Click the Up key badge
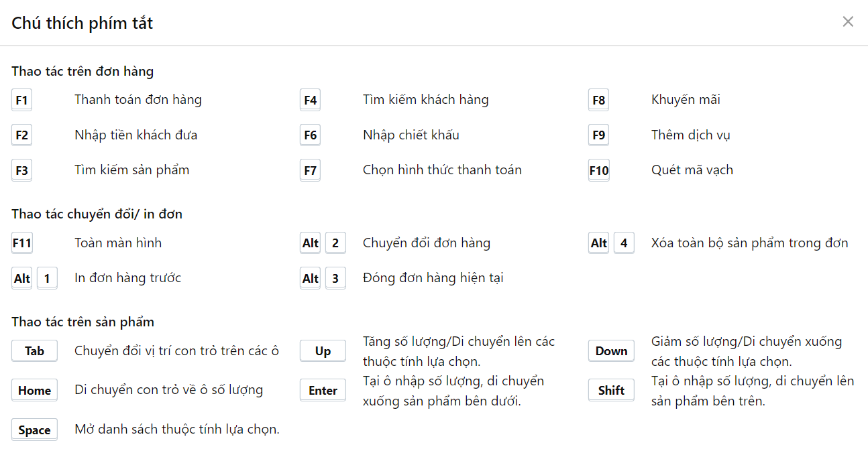Screen dimensions: 868x449 pos(323,350)
